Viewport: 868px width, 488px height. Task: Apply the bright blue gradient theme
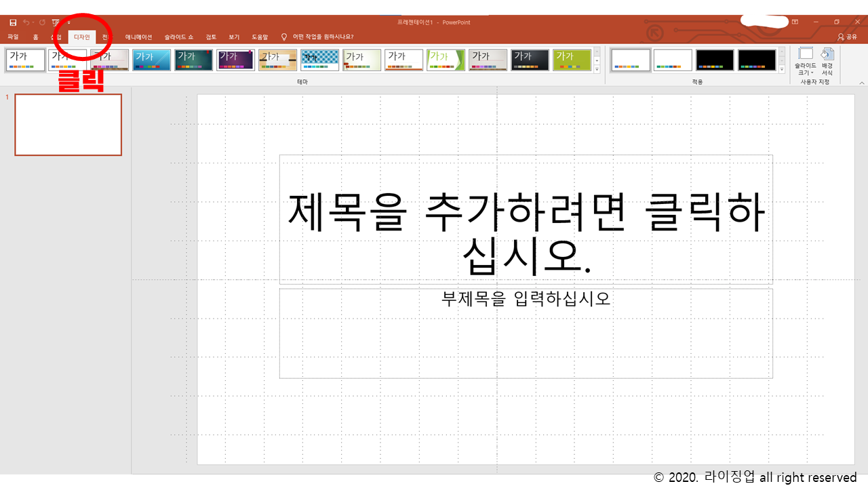151,60
